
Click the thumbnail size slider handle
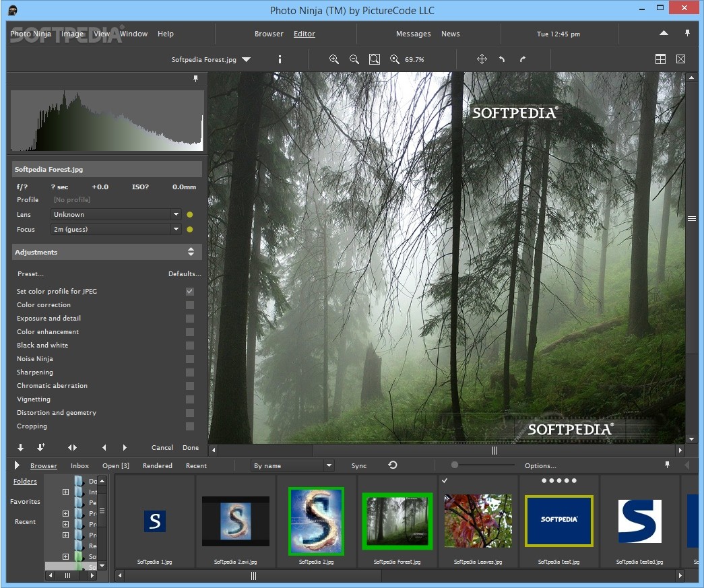click(x=454, y=465)
